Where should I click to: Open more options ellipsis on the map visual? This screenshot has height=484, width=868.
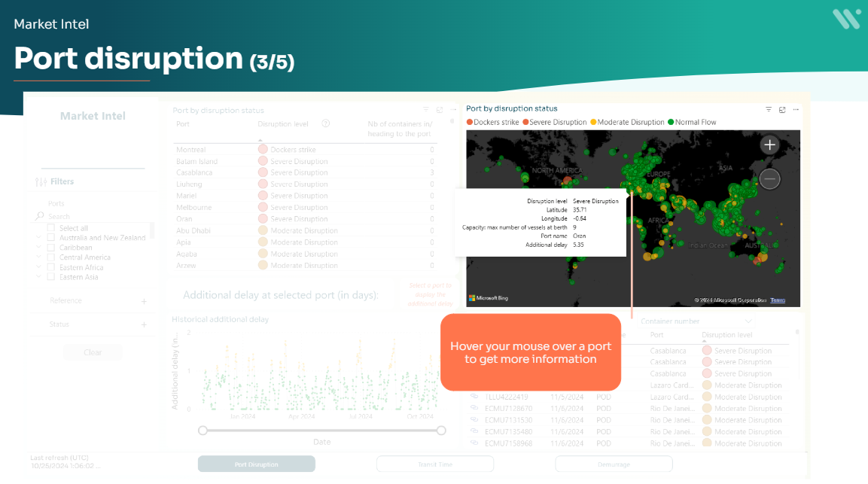click(796, 109)
